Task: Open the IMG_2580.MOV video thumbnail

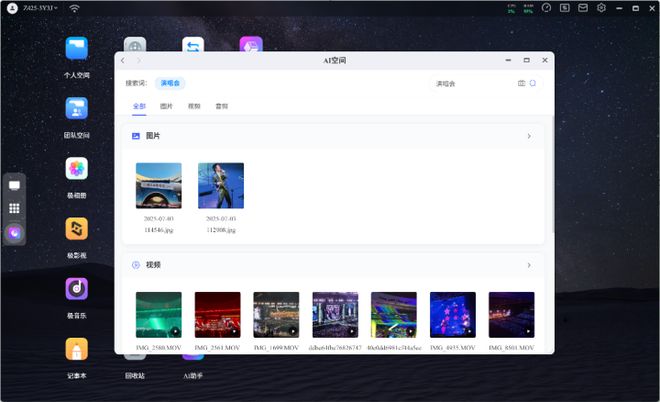Action: [x=159, y=314]
